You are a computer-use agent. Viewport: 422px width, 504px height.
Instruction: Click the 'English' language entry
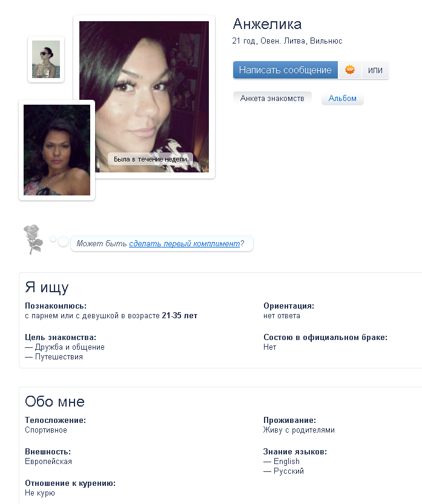pyautogui.click(x=286, y=461)
